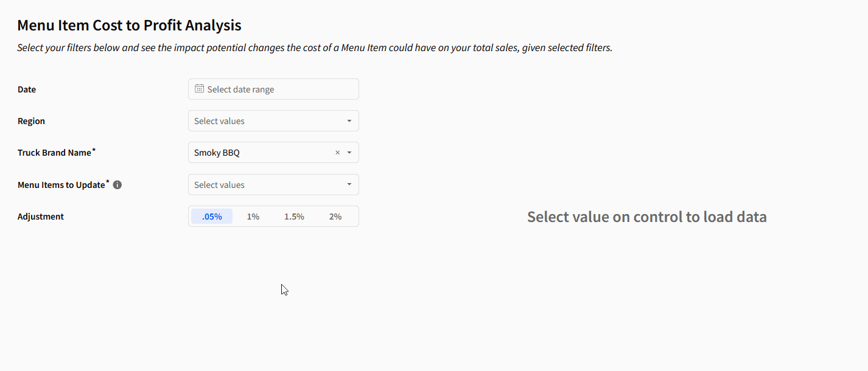Image resolution: width=868 pixels, height=371 pixels.
Task: Click the Truck Brand Name label
Action: 54,153
